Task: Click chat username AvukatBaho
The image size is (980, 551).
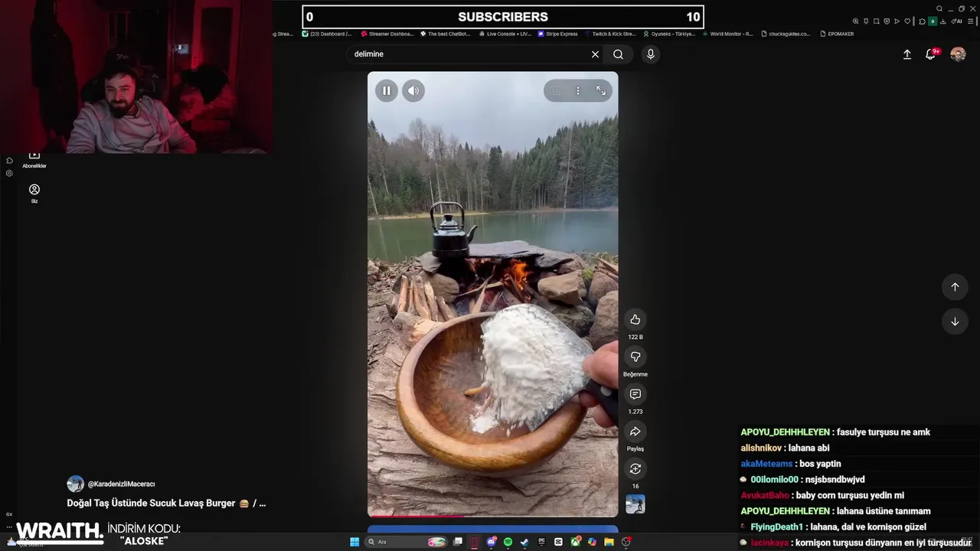Action: point(764,496)
